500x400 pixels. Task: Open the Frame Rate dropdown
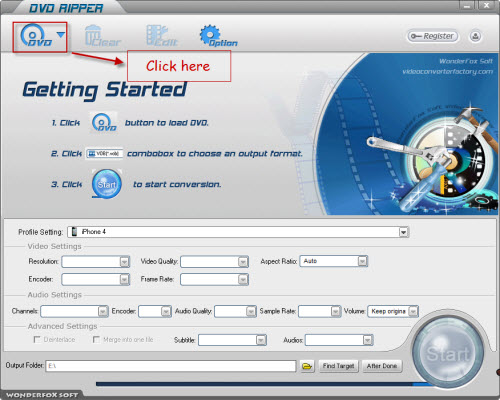(243, 279)
